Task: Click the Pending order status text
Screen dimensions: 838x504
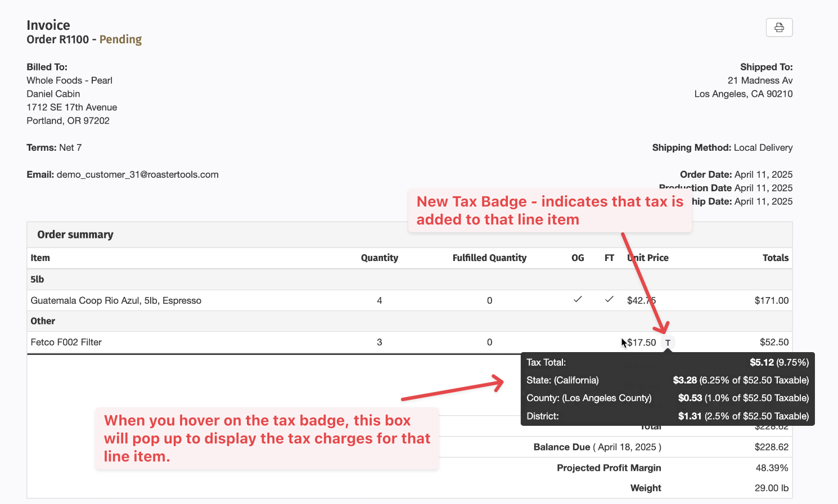Action: click(120, 39)
